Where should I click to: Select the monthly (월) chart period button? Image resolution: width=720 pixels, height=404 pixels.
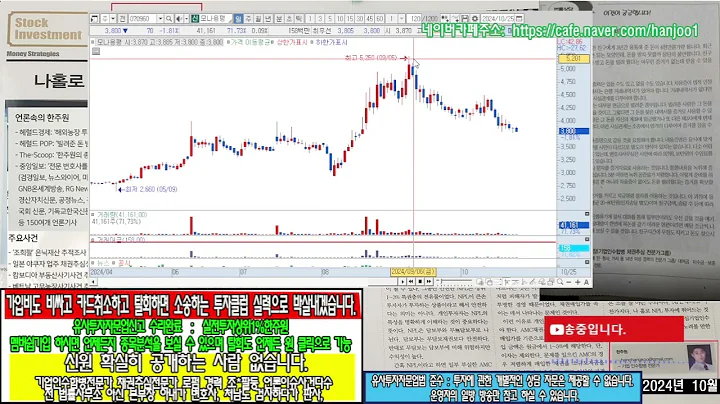pyautogui.click(x=258, y=18)
